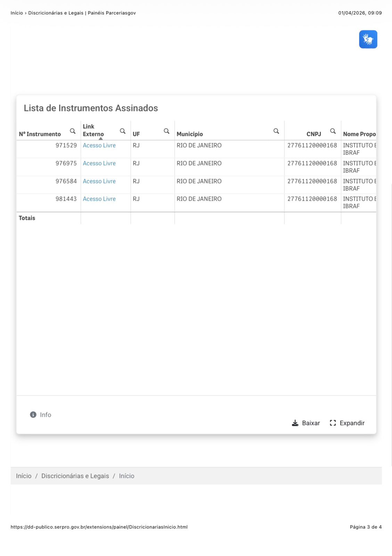Screen dimensions: 392x556
Task: Click search icon in Link Externo column
Action: (x=123, y=131)
